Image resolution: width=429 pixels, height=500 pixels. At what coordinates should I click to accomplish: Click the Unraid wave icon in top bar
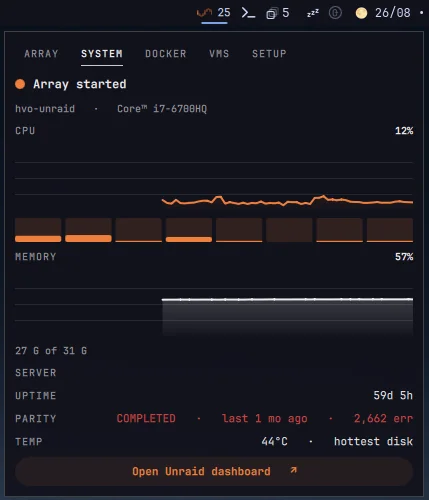point(204,13)
